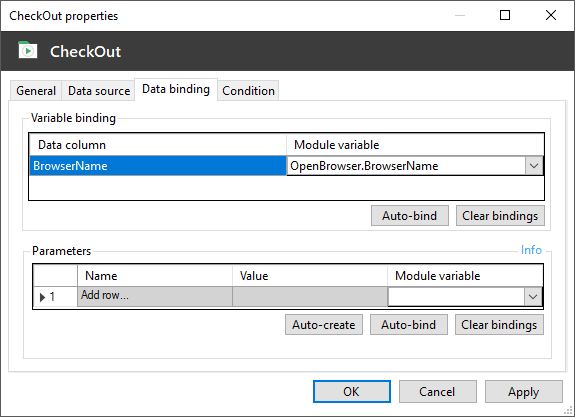Click the Name column header in Parameters

(x=155, y=276)
